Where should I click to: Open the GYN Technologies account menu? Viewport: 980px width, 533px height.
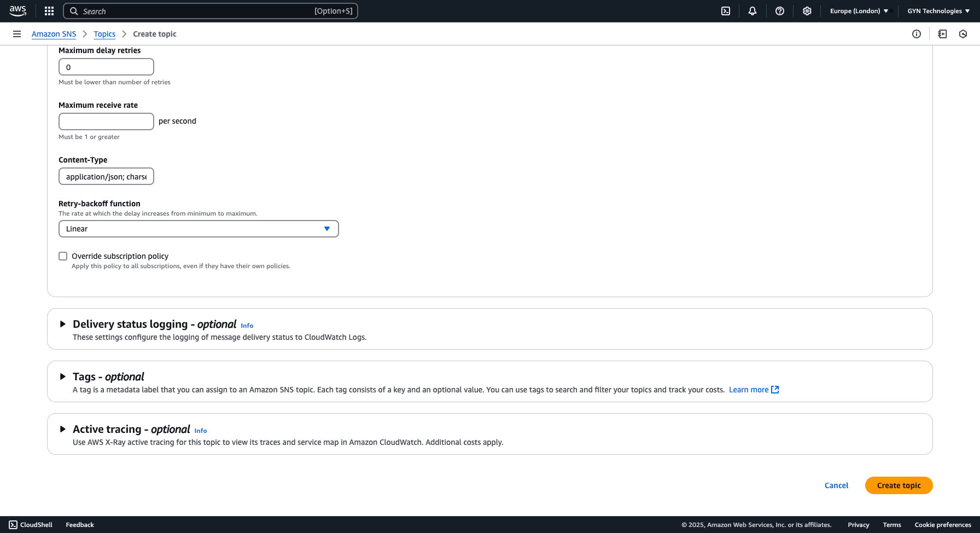click(938, 10)
